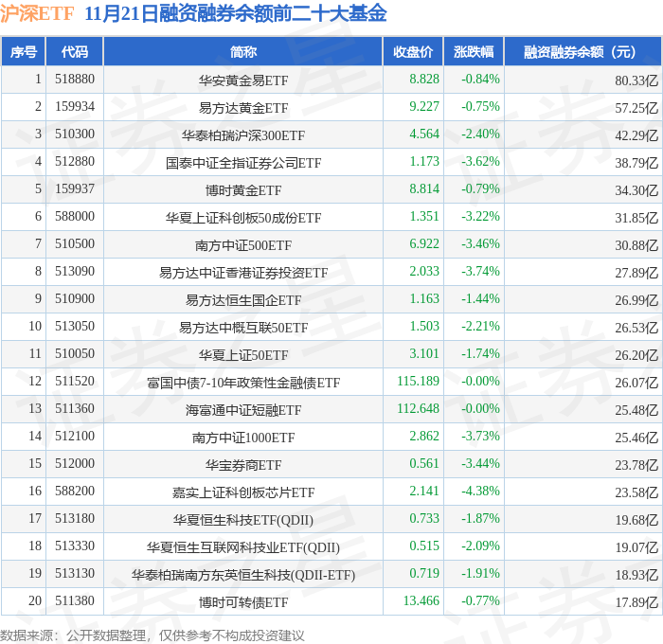The width and height of the screenshot is (663, 644).
Task: Select 华夏恒生互联网科技业ETF(QDII)
Action: coord(243,547)
